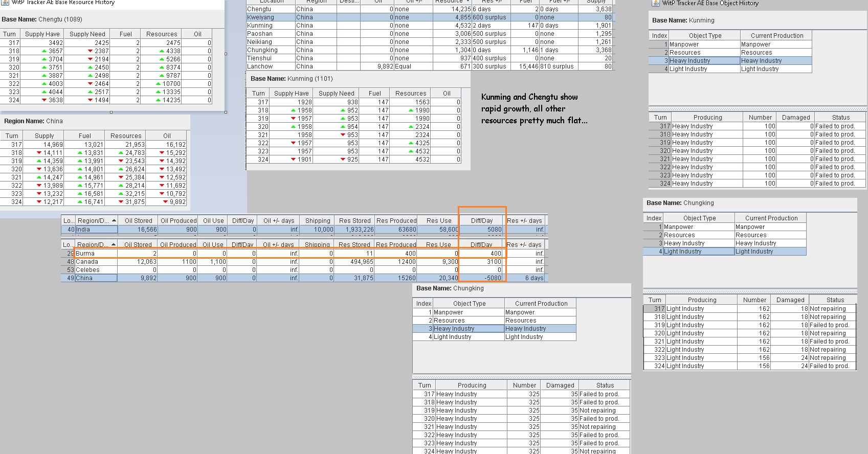868x454 pixels.
Task: Click turn 322 row in Kunming (1101) history
Action: [354, 143]
